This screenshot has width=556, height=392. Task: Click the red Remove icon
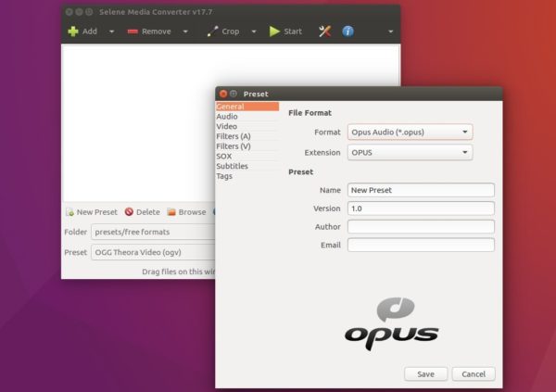tap(133, 32)
